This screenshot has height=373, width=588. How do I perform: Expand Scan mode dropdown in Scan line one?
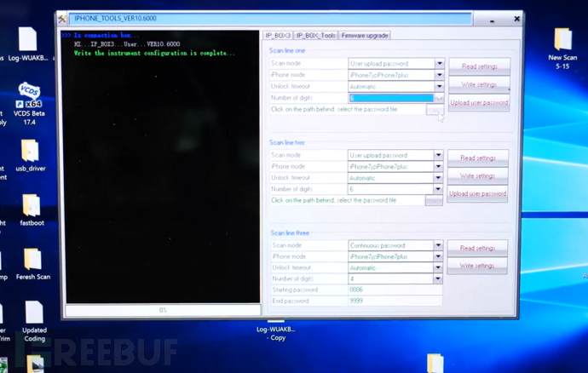440,63
